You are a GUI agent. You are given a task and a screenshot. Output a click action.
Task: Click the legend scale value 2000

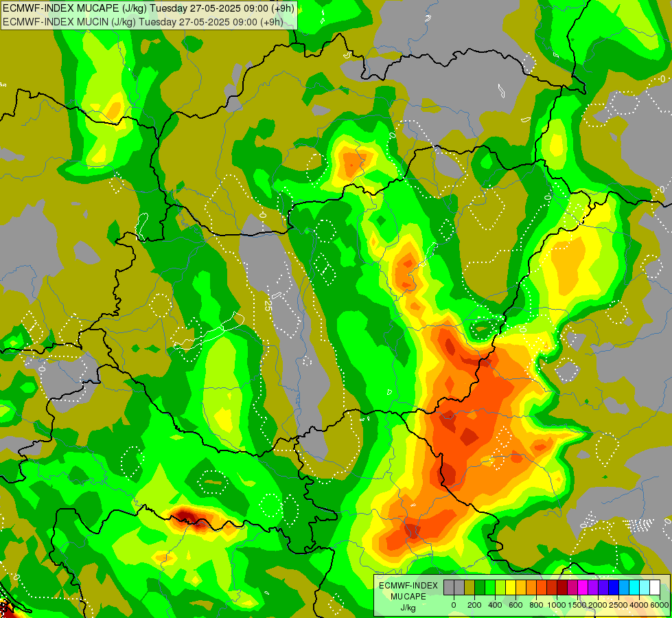pos(598,605)
